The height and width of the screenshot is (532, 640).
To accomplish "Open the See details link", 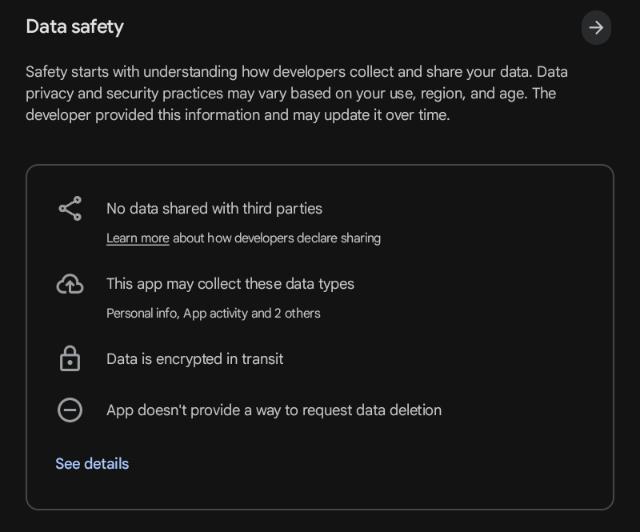I will tap(92, 464).
